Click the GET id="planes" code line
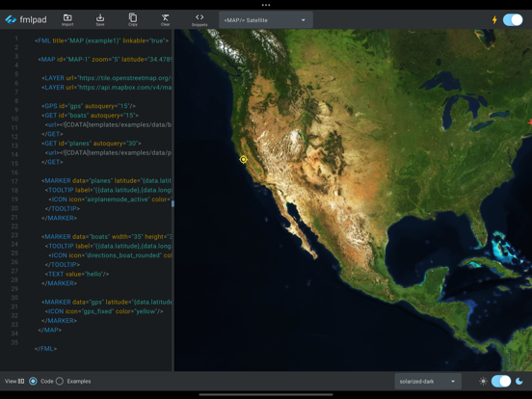 pyautogui.click(x=92, y=144)
